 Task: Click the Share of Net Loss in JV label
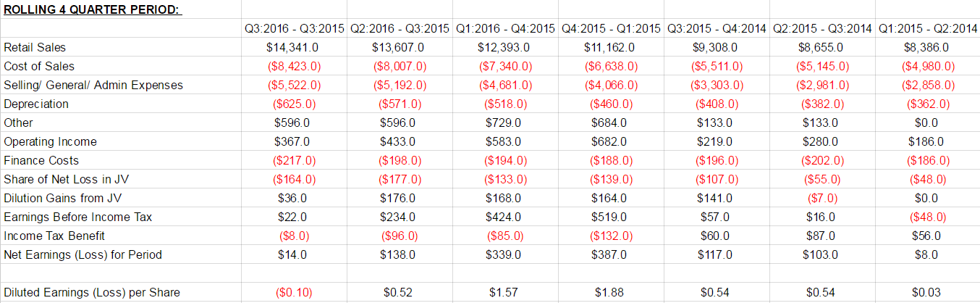point(57,180)
